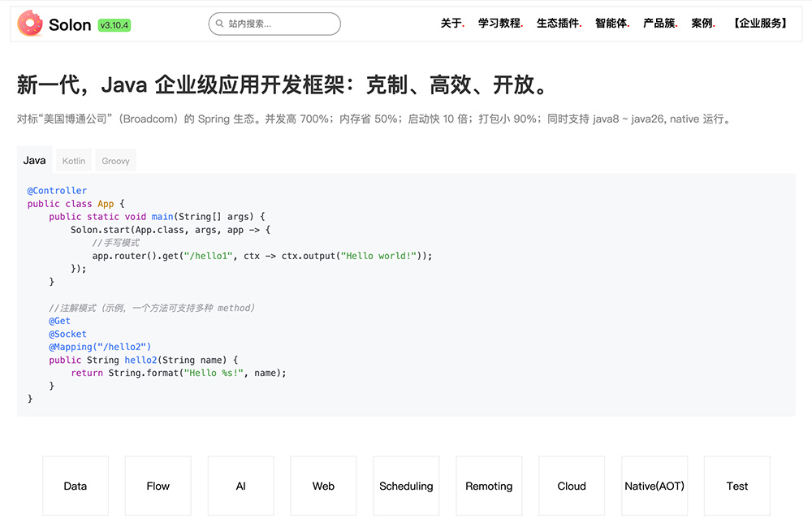The width and height of the screenshot is (812, 532).
Task: Open the Remoting category card
Action: [x=489, y=486]
